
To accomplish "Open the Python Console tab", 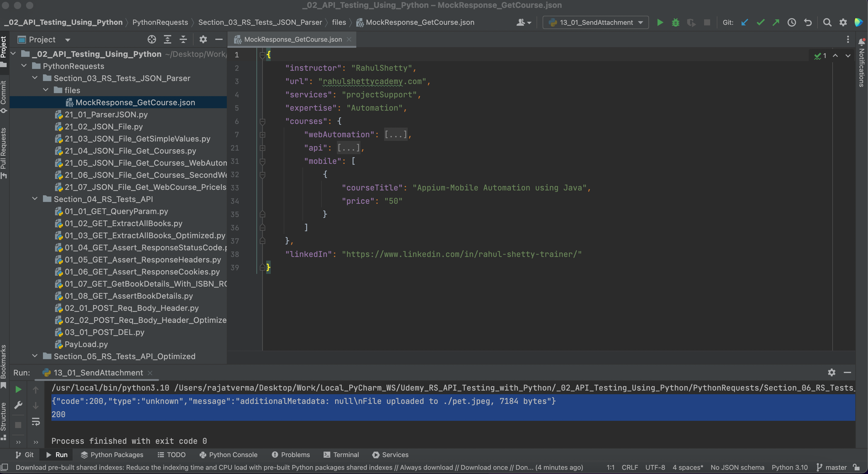I will click(228, 455).
